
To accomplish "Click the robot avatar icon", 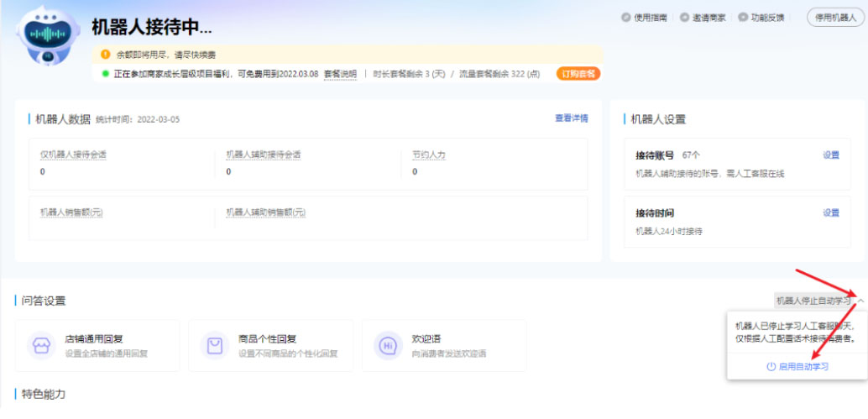I will [48, 36].
